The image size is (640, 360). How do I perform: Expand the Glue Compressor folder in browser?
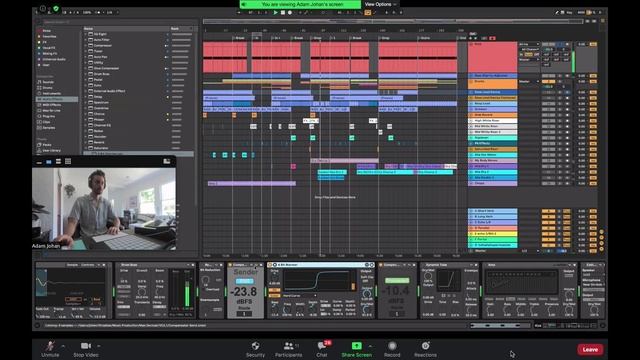coord(86,69)
